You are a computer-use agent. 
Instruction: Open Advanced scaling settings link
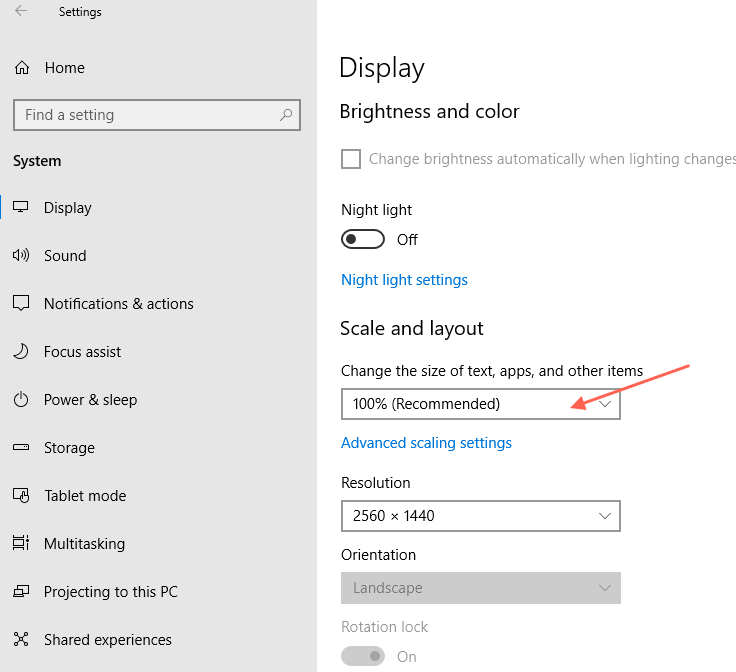[426, 443]
